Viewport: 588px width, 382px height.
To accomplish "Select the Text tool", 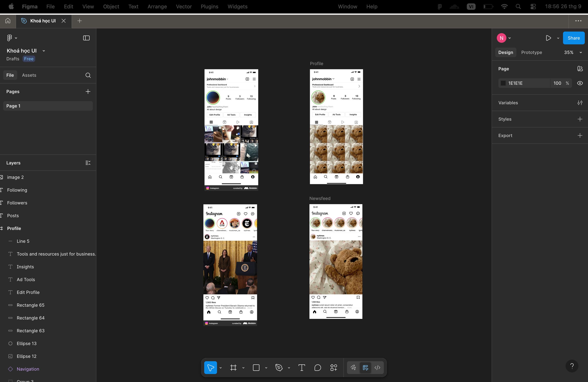I will tap(302, 367).
